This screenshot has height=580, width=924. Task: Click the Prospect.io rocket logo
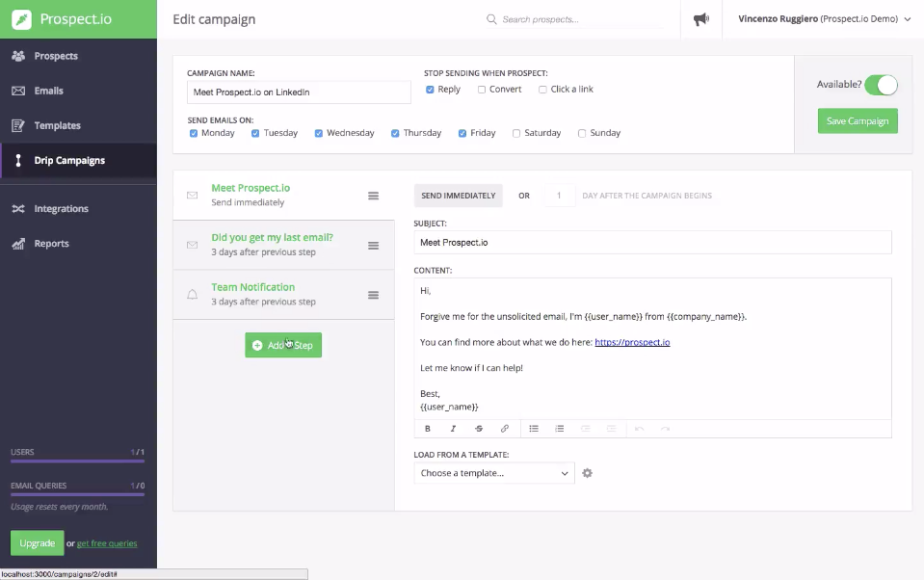pos(22,19)
